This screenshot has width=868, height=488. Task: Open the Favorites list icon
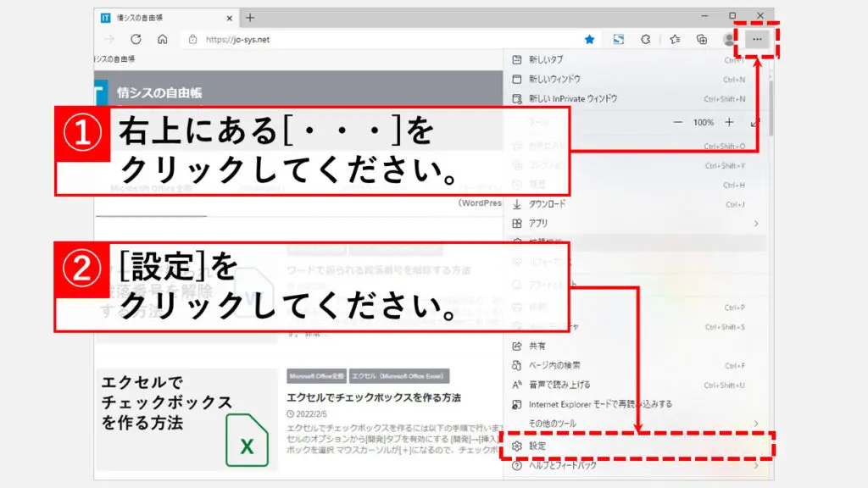click(675, 39)
